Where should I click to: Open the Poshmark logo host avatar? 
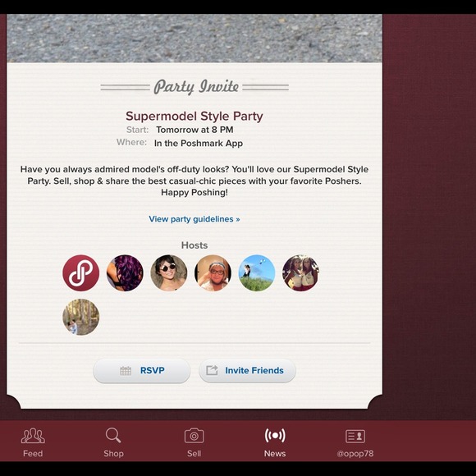tap(80, 273)
